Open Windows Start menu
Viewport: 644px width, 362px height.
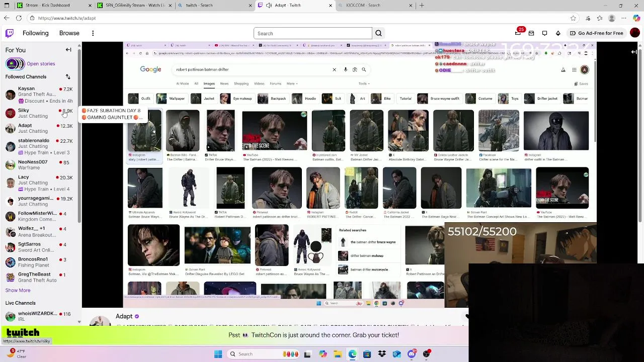coord(218,354)
